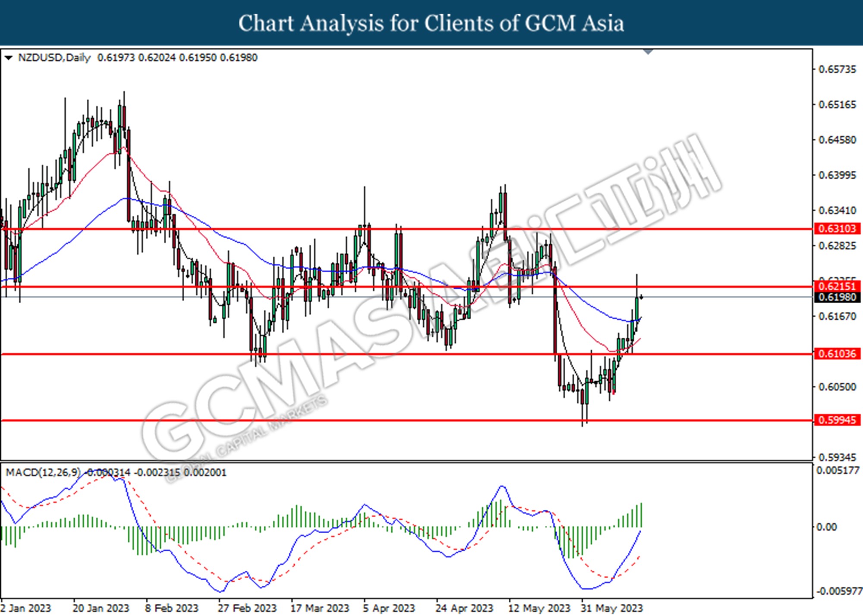This screenshot has width=863, height=616.
Task: Click the chart title Chart Analysis for Clients of GCM Asia
Action: point(431,23)
